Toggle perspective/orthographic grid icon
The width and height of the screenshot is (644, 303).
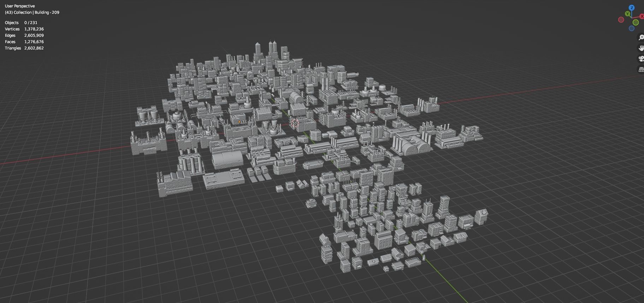(x=641, y=69)
